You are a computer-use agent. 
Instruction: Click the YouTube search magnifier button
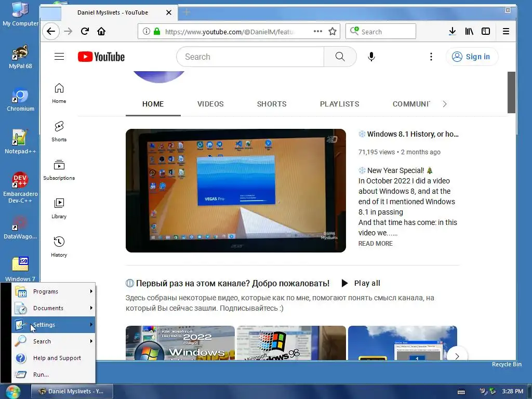pos(340,57)
